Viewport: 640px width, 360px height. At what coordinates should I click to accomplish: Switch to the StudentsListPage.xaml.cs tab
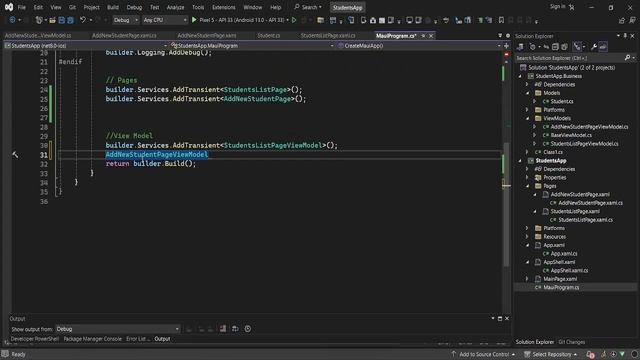tap(328, 36)
